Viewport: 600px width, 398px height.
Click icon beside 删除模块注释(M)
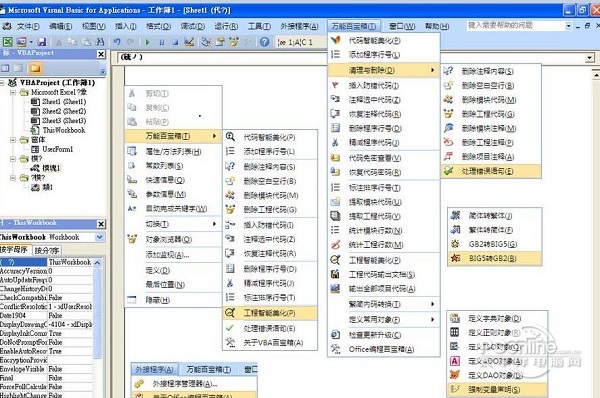point(448,128)
